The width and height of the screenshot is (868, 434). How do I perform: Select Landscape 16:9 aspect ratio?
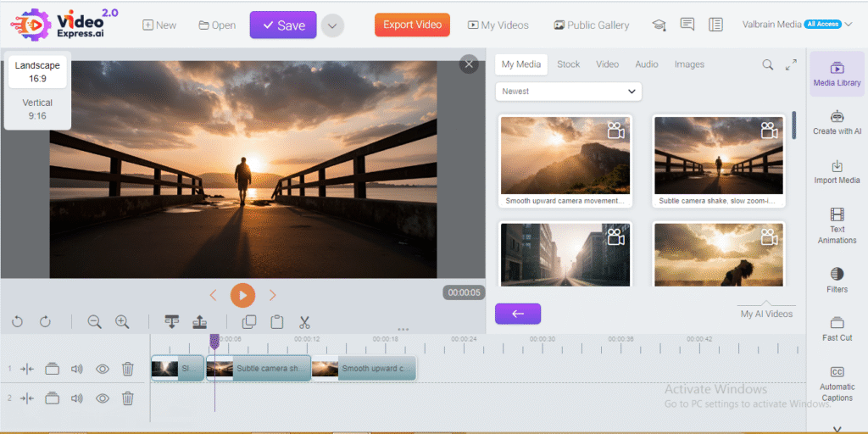click(37, 72)
